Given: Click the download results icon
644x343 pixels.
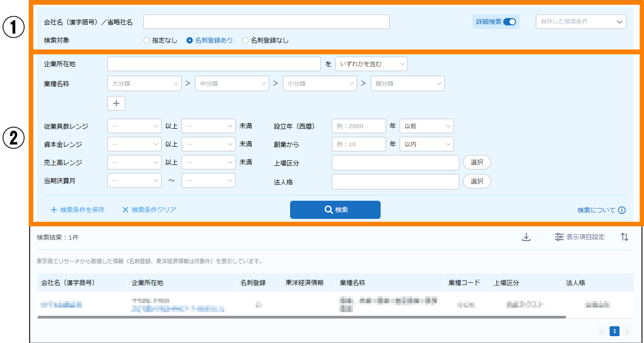Looking at the screenshot, I should 526,237.
